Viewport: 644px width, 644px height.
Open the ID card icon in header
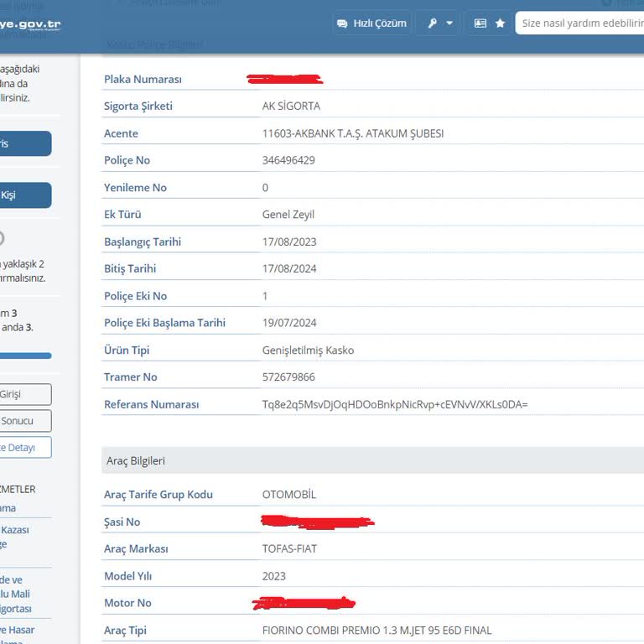point(480,23)
